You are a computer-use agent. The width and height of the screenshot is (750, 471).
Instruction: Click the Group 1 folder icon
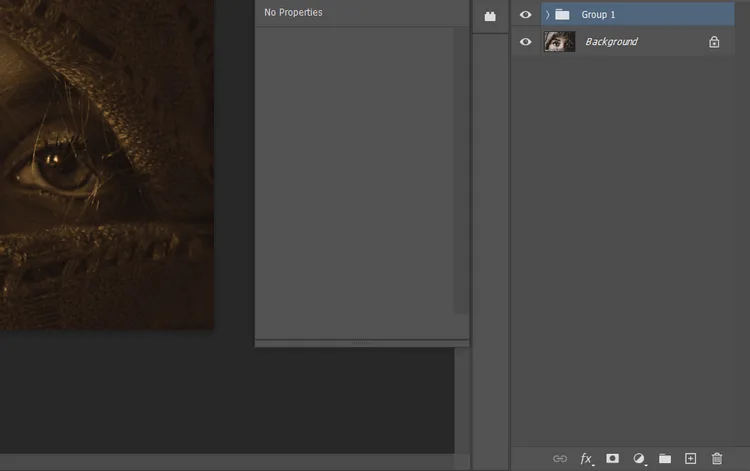pos(562,15)
